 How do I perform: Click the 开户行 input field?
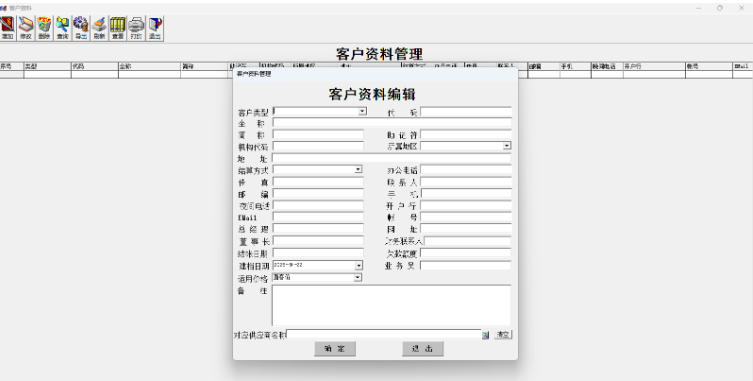point(466,206)
